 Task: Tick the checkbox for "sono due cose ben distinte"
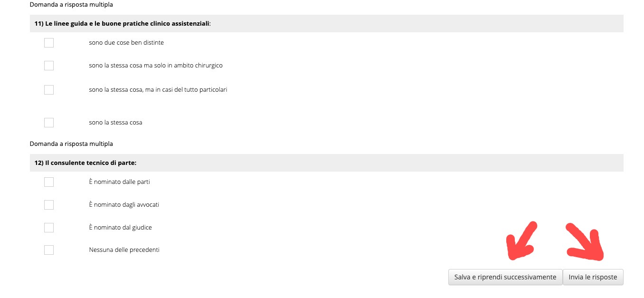coord(49,43)
